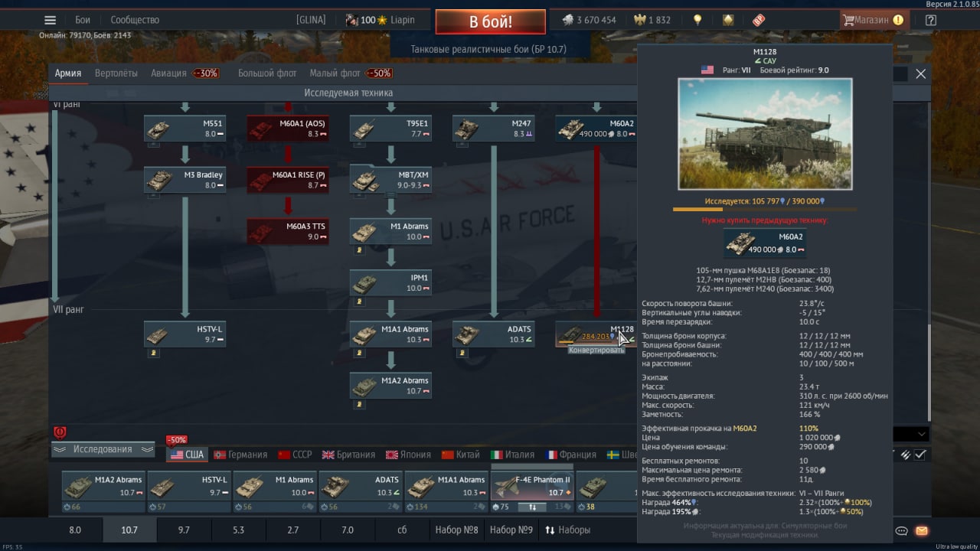The width and height of the screenshot is (980, 551).
Task: Select the СССР nation tab
Action: coord(296,455)
